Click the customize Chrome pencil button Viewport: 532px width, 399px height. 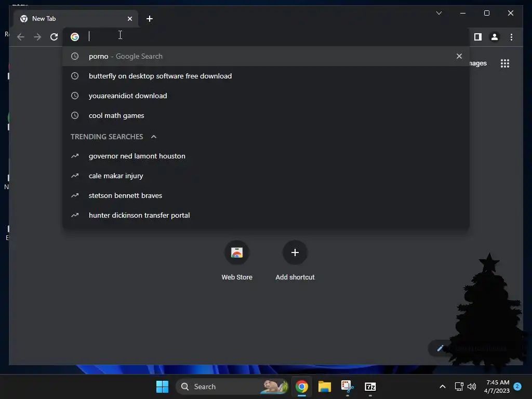(x=441, y=348)
